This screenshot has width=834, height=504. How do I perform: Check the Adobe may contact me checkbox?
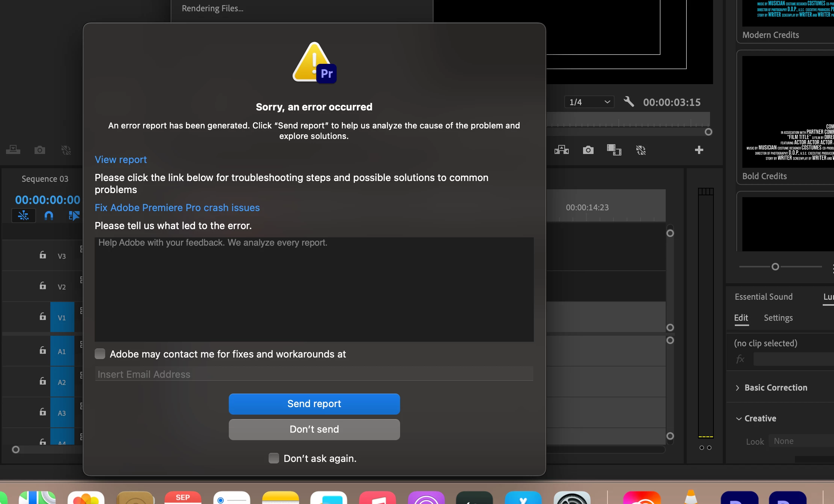[100, 354]
